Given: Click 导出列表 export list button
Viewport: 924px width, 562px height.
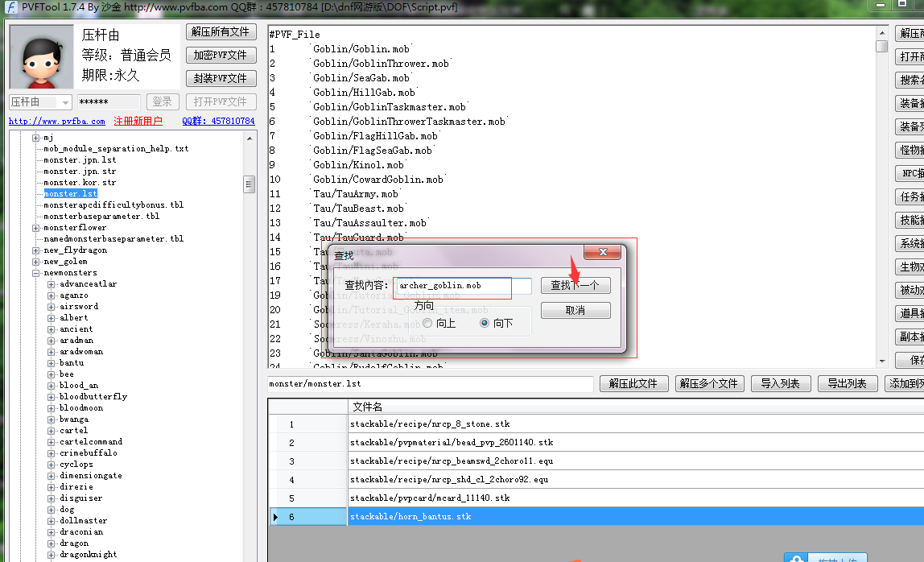Looking at the screenshot, I should [x=848, y=384].
